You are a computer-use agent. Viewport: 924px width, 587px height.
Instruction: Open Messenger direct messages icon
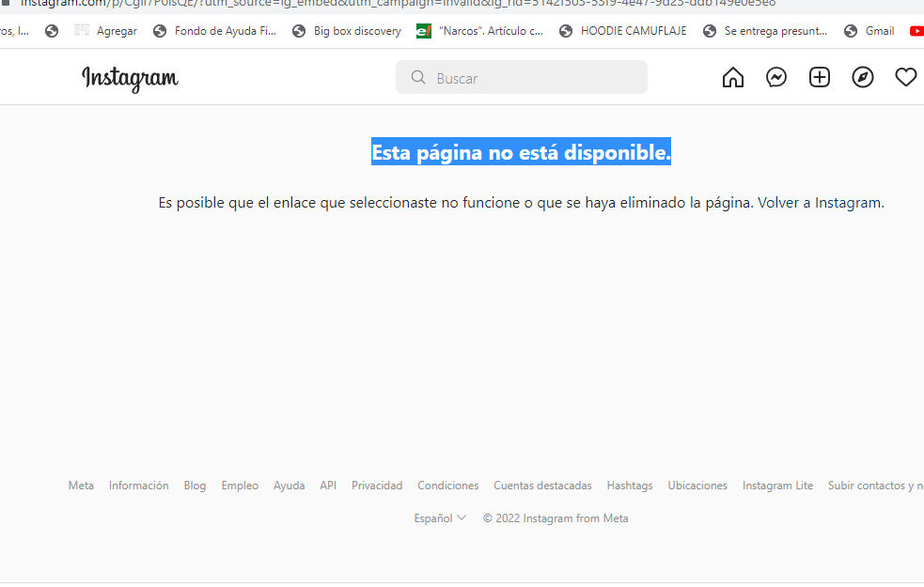[776, 77]
